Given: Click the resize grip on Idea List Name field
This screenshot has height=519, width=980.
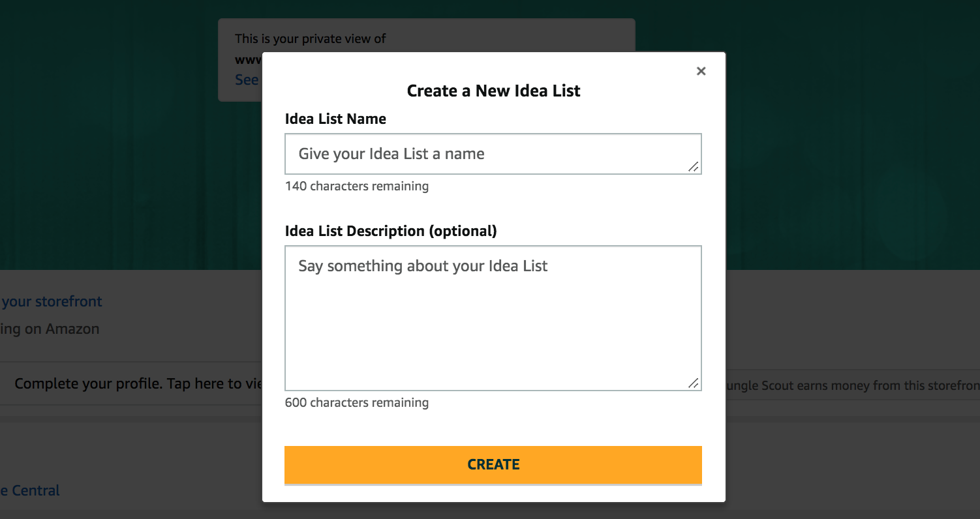Looking at the screenshot, I should coord(694,167).
